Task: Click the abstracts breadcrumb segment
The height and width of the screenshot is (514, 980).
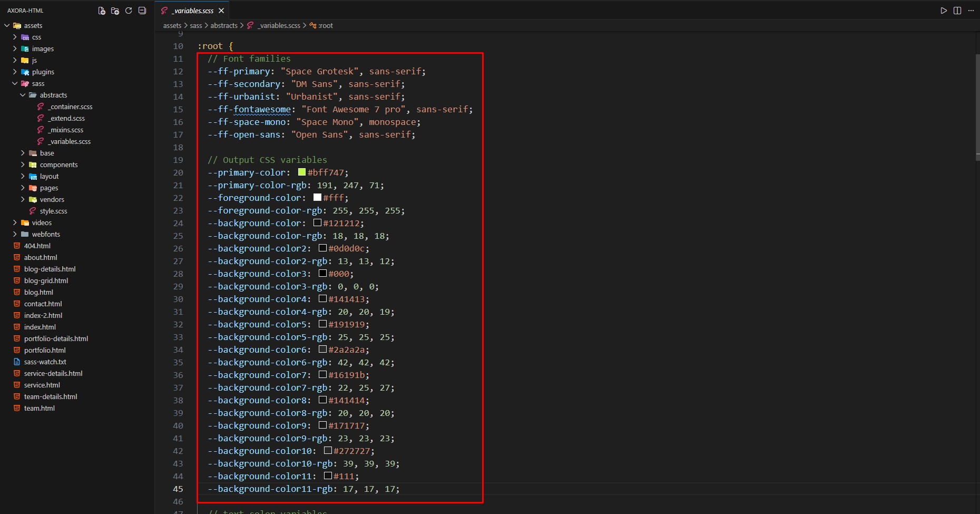Action: coord(224,25)
